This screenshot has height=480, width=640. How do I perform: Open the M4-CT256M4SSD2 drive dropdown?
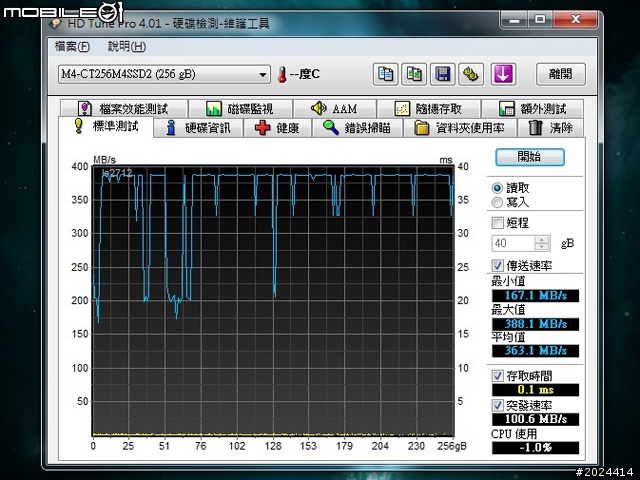[x=164, y=74]
